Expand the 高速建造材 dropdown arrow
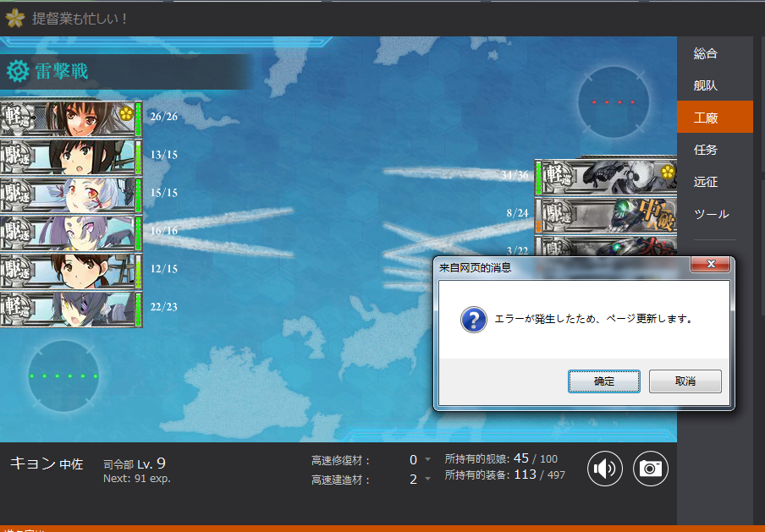 [x=428, y=479]
